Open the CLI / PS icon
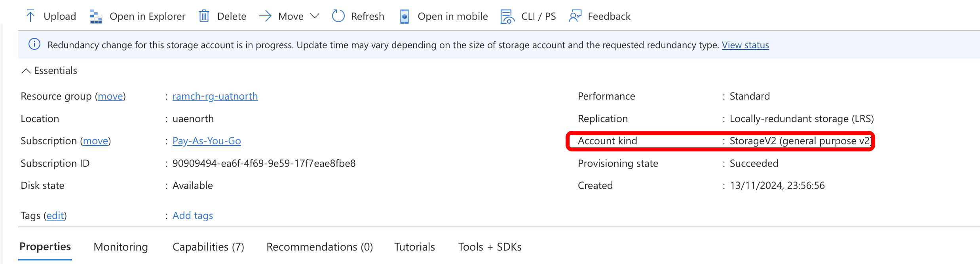This screenshot has height=264, width=980. 508,16
